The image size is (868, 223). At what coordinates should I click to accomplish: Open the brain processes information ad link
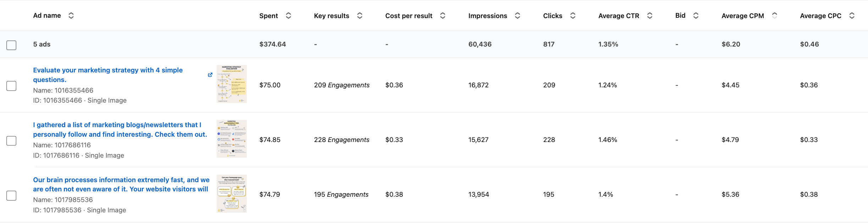tap(121, 184)
